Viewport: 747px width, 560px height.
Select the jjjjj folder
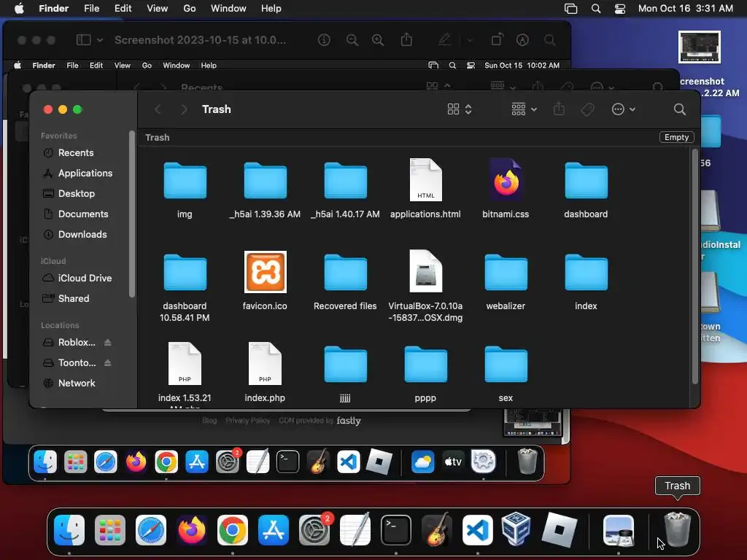(345, 365)
